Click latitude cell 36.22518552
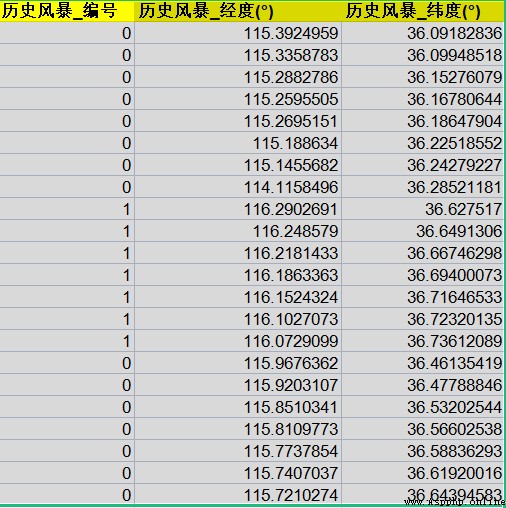 click(x=423, y=143)
